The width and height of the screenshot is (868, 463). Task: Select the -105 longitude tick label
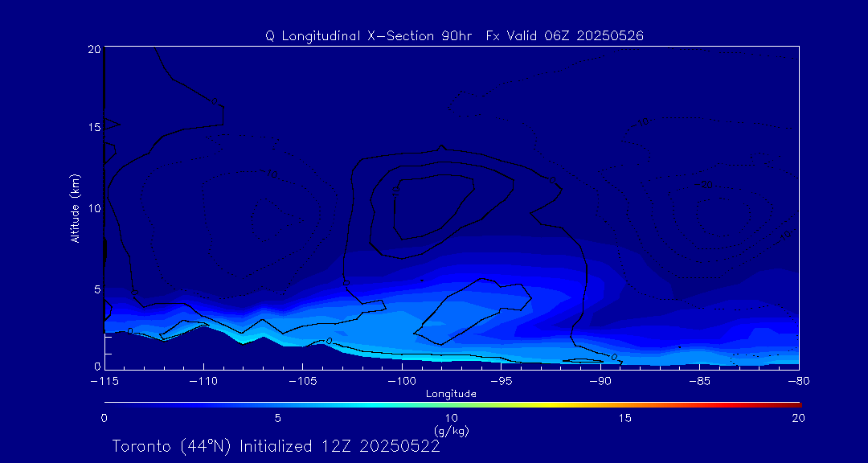click(x=302, y=382)
